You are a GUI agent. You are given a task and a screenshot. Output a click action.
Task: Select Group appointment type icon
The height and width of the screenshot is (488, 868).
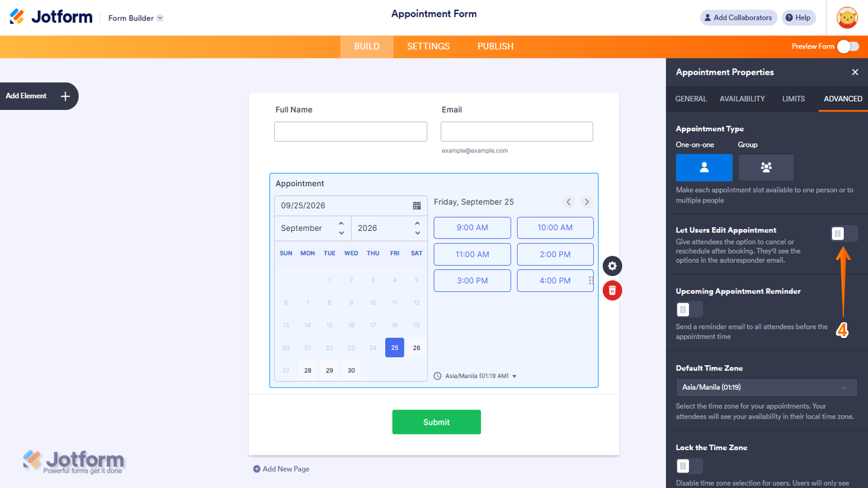pyautogui.click(x=766, y=167)
